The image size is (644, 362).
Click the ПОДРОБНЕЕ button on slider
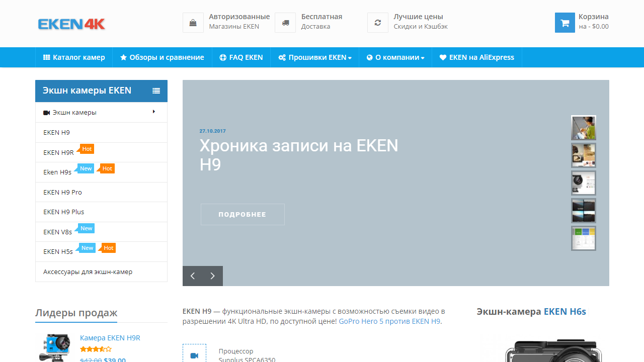point(243,214)
